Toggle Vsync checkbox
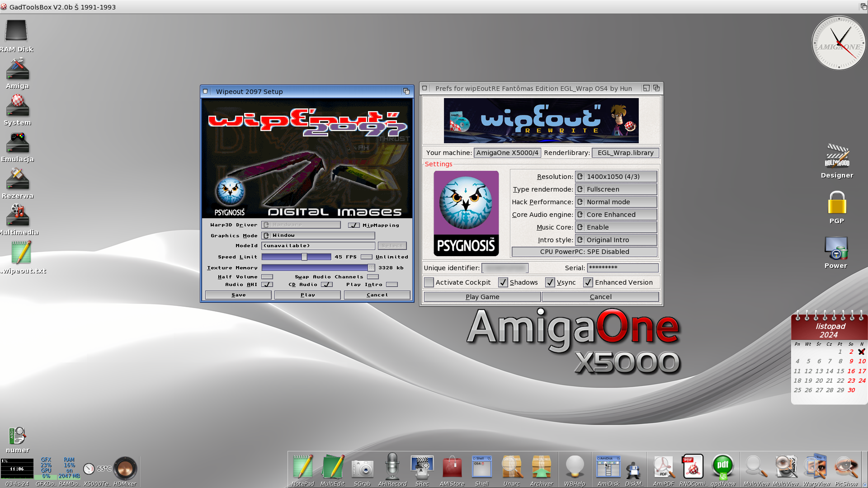The width and height of the screenshot is (868, 488). click(550, 282)
